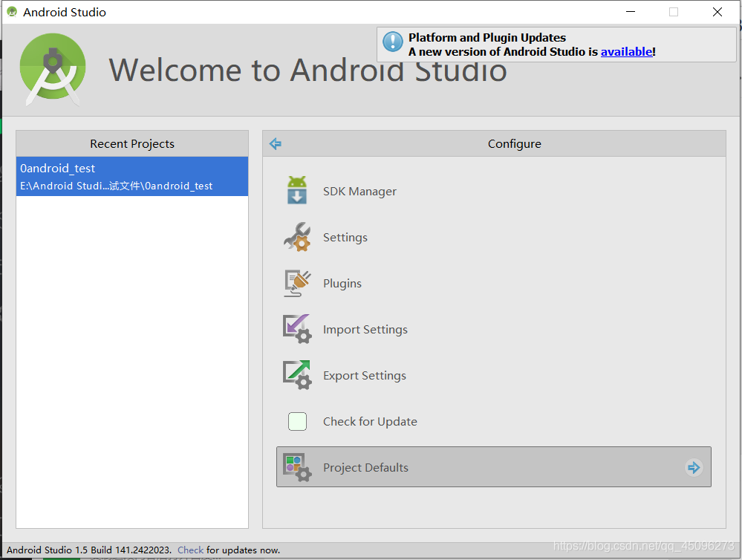
Task: Click the Android Studio title bar app icon
Action: coord(13,12)
